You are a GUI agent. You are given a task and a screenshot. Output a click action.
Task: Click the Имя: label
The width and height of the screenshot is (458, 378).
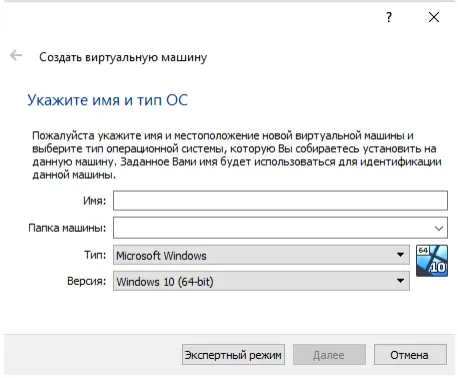[94, 201]
